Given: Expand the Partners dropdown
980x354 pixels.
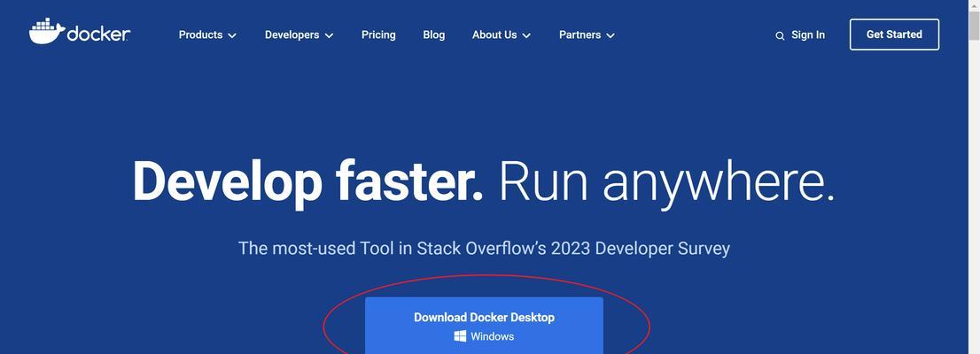Looking at the screenshot, I should [x=587, y=35].
